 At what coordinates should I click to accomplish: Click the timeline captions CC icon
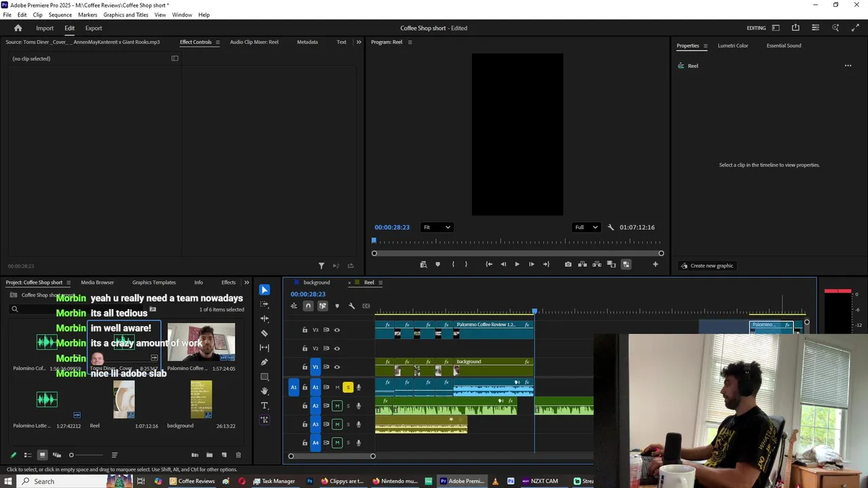(366, 306)
